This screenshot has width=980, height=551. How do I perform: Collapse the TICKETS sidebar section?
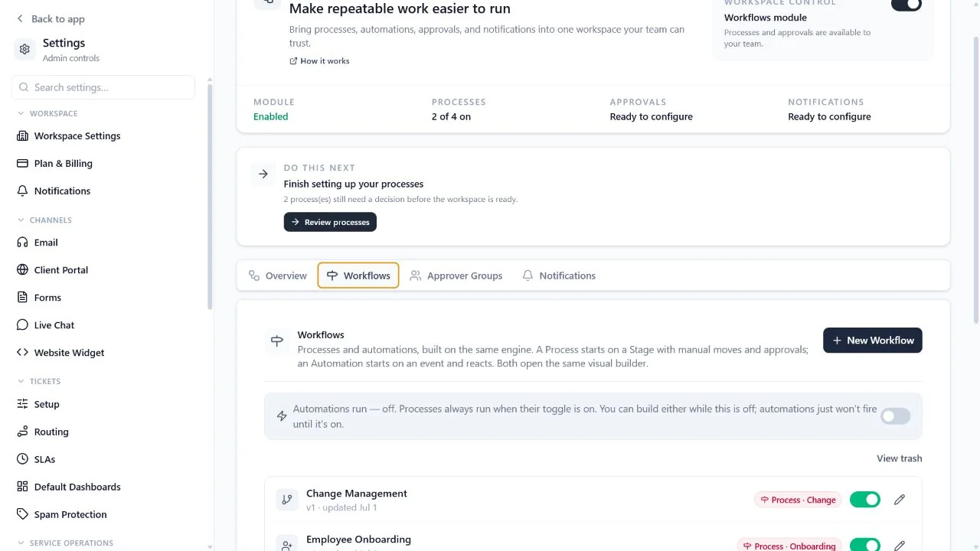(21, 381)
